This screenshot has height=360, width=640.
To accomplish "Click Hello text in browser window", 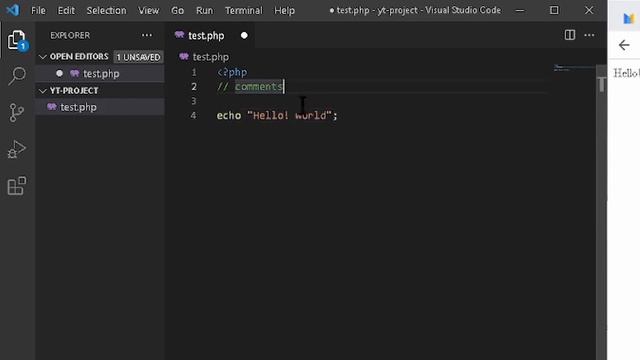I will (x=626, y=73).
